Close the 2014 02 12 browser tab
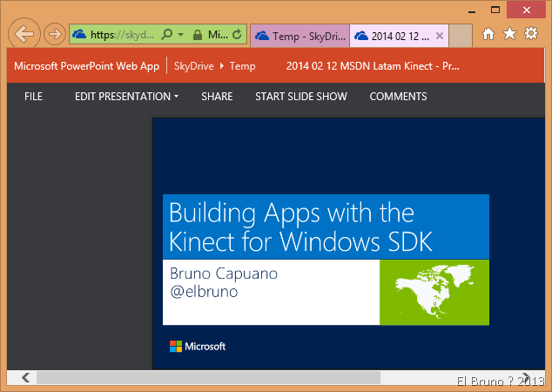 pos(440,36)
